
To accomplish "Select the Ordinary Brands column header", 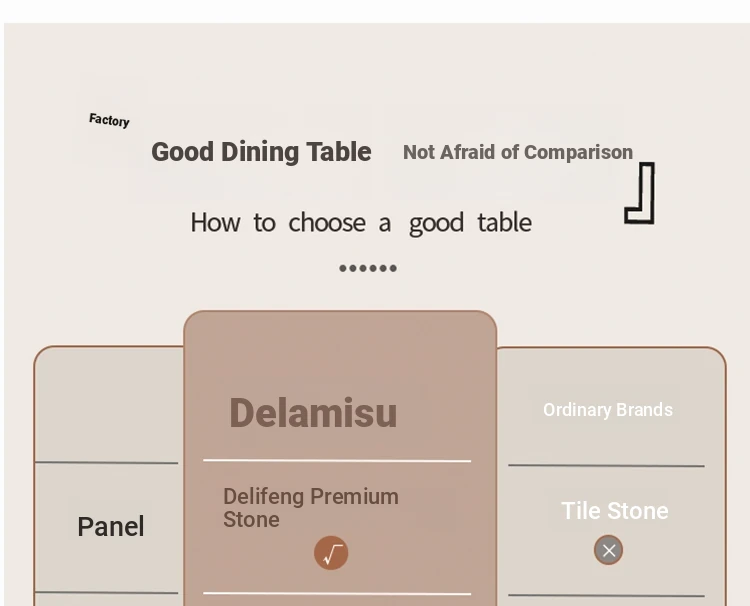I will point(607,410).
